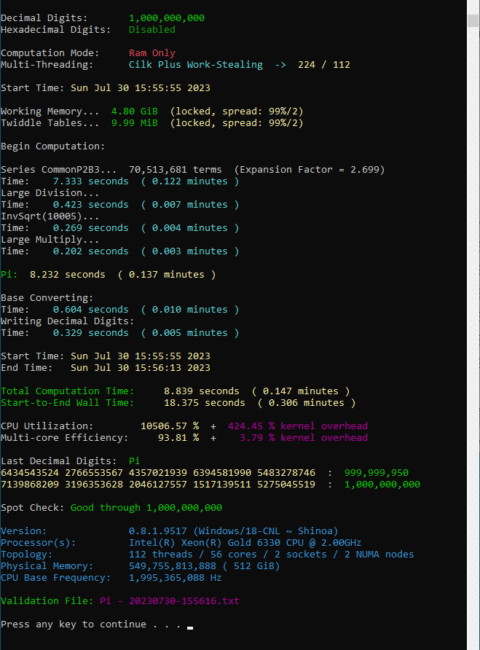Click digit group '6434543524'

click(x=30, y=473)
